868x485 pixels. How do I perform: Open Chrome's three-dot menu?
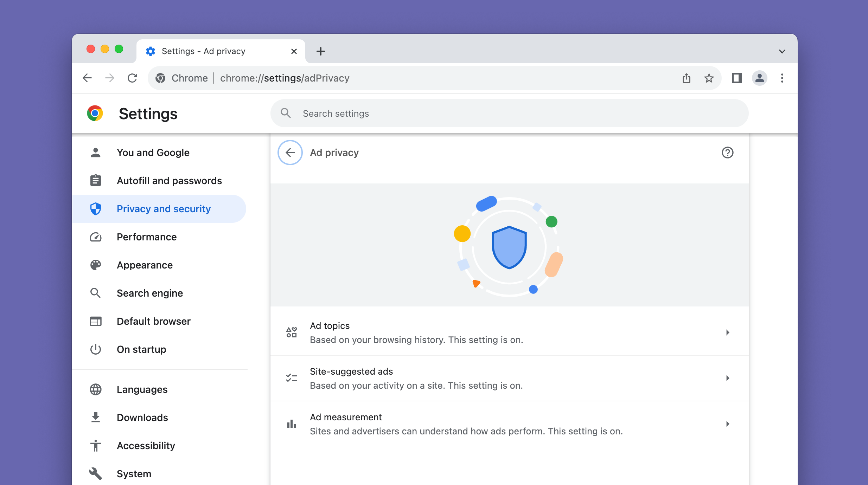point(781,78)
